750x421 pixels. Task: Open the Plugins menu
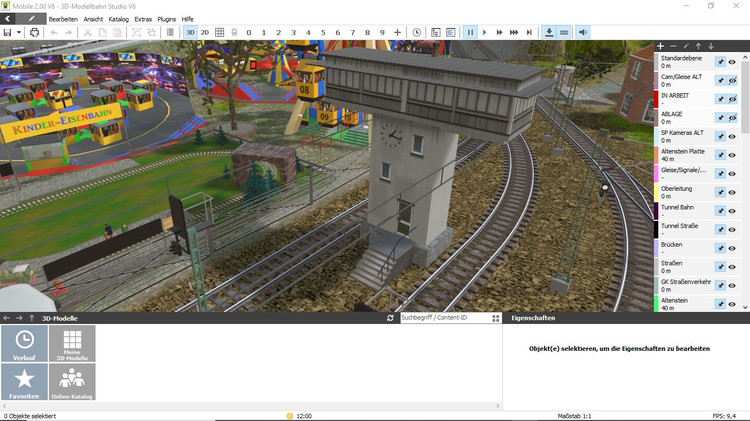click(x=166, y=19)
